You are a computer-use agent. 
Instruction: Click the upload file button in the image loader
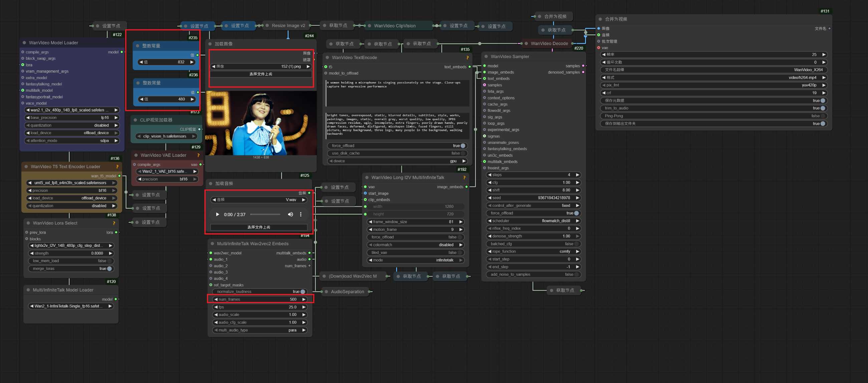pos(260,74)
